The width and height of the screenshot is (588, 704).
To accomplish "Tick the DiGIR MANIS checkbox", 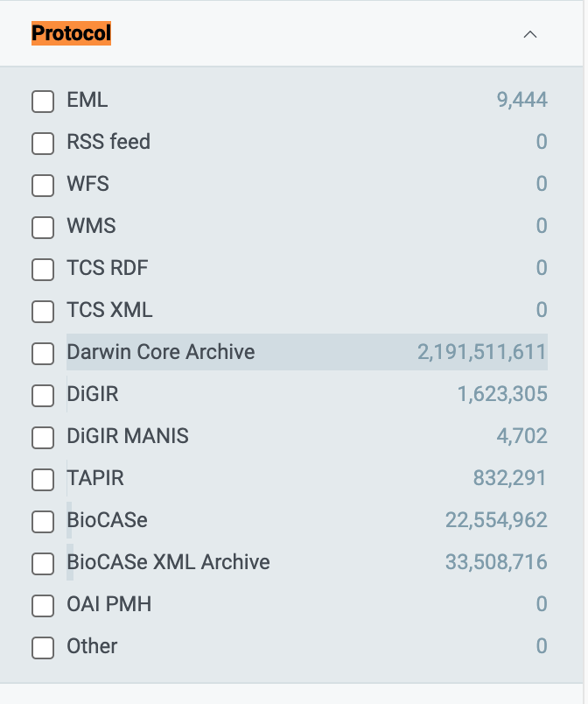I will click(x=42, y=437).
